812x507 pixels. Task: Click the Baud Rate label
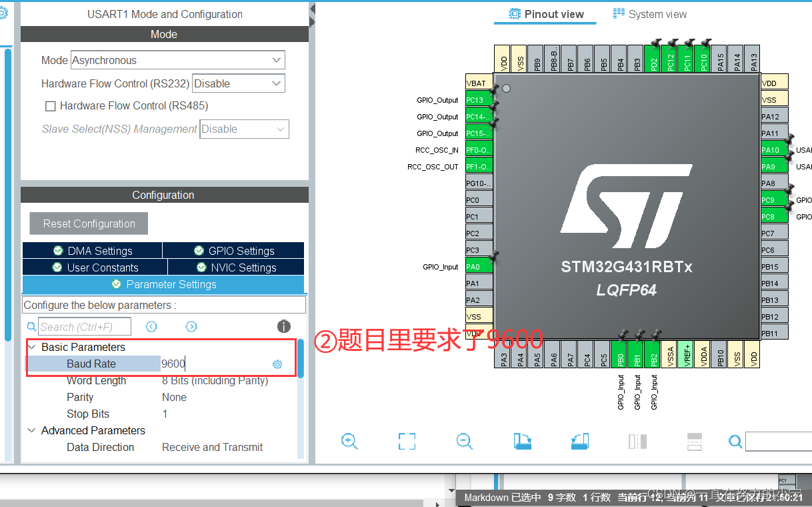point(91,364)
